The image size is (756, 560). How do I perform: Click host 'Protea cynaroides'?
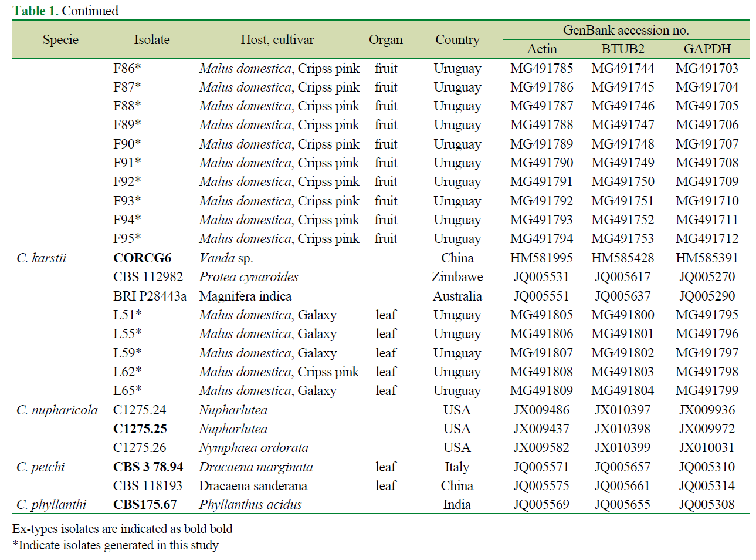(249, 276)
